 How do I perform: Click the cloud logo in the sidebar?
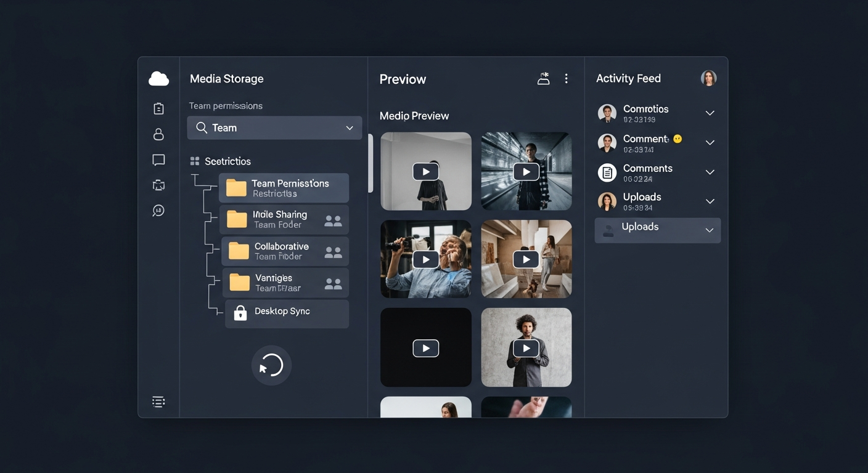[158, 79]
